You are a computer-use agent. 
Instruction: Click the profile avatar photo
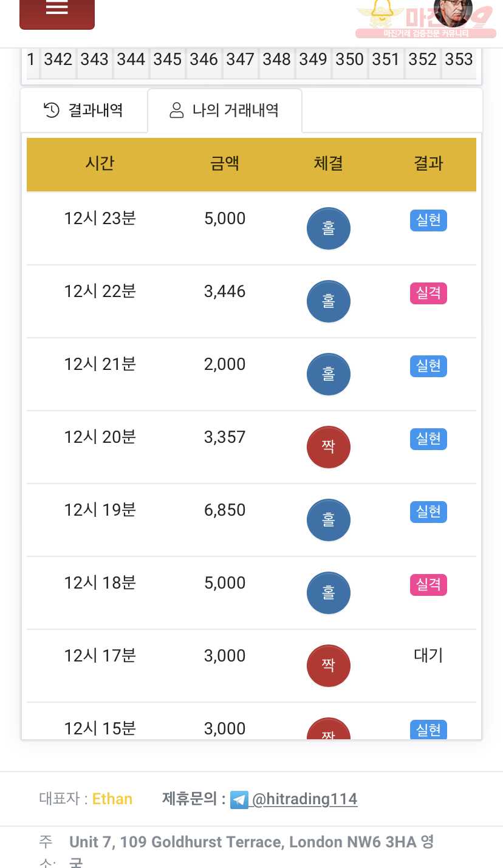(453, 11)
